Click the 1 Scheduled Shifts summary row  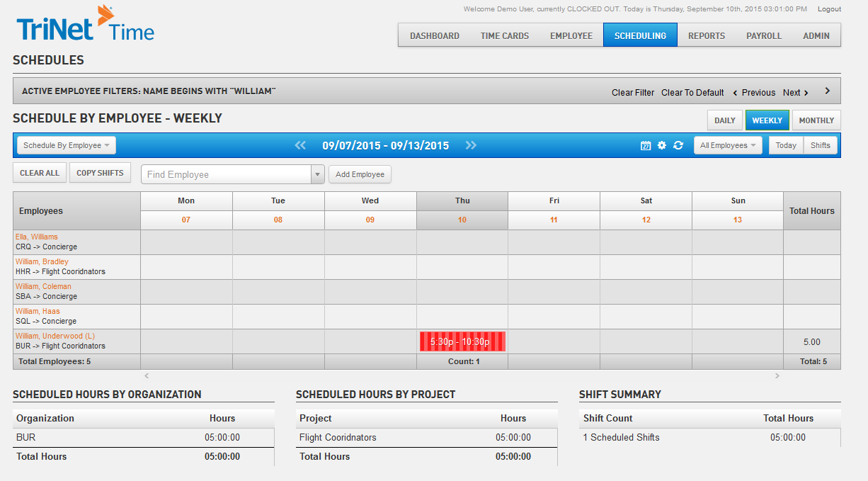pos(710,438)
